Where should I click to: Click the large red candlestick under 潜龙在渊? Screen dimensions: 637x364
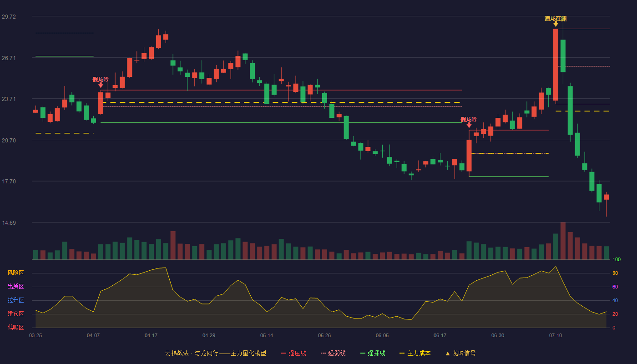pos(556,65)
